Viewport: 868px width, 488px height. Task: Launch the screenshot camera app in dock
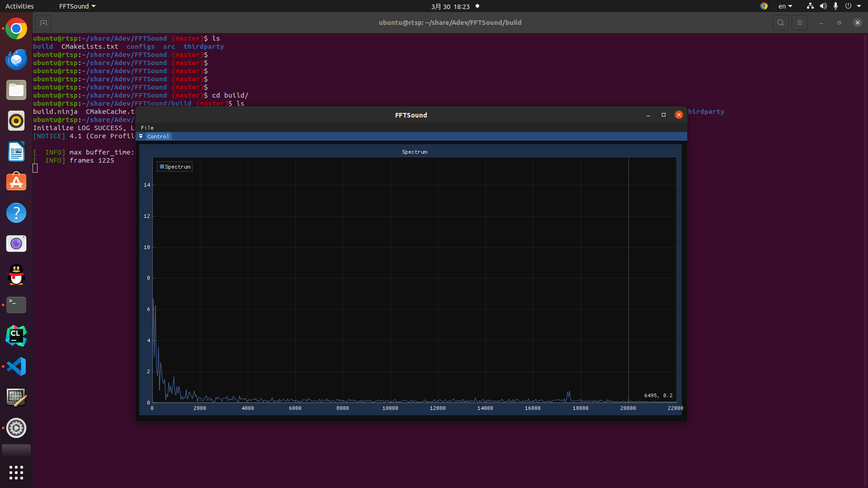coord(16,244)
